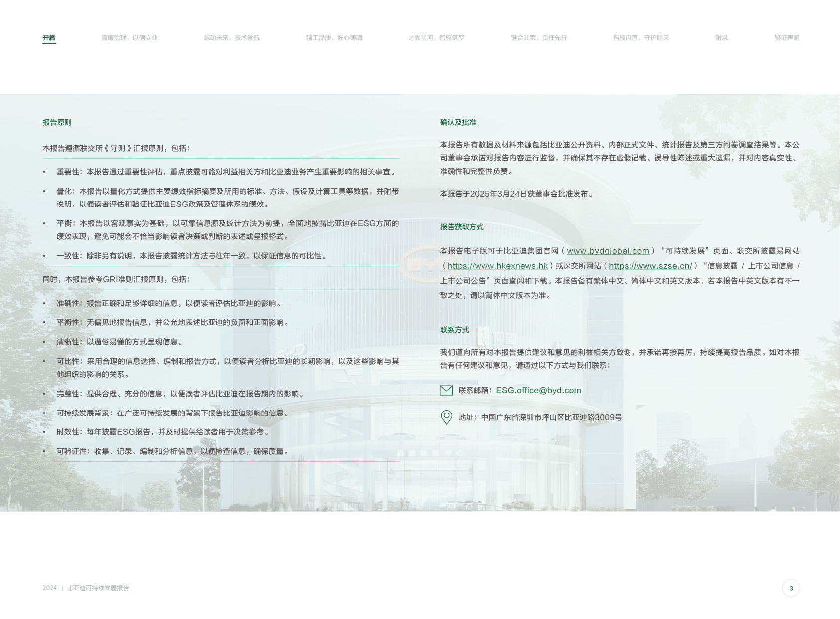840x619 pixels.
Task: Click the location pin address icon
Action: click(x=446, y=417)
